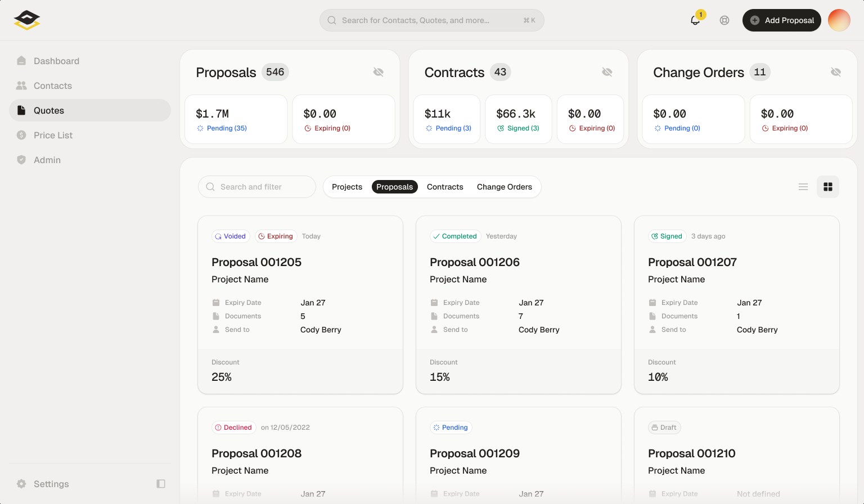Click Send to person icon in Proposal 001206
Screen dimensions: 864x504
tap(434, 330)
